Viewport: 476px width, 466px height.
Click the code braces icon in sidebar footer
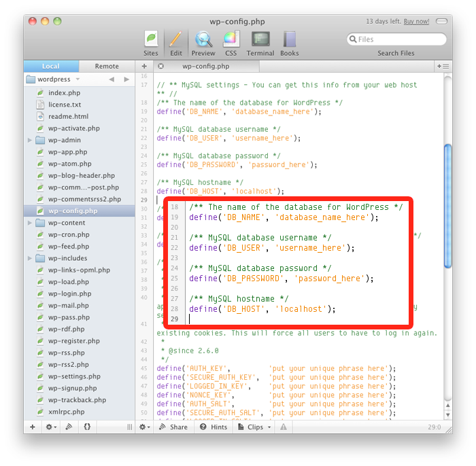pos(88,427)
